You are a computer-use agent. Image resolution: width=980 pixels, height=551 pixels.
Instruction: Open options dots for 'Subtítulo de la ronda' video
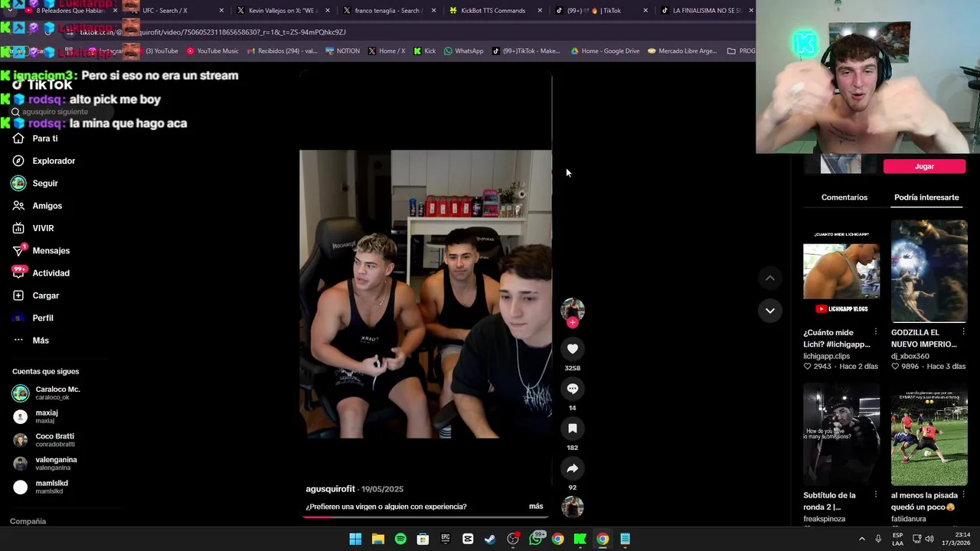click(x=875, y=495)
